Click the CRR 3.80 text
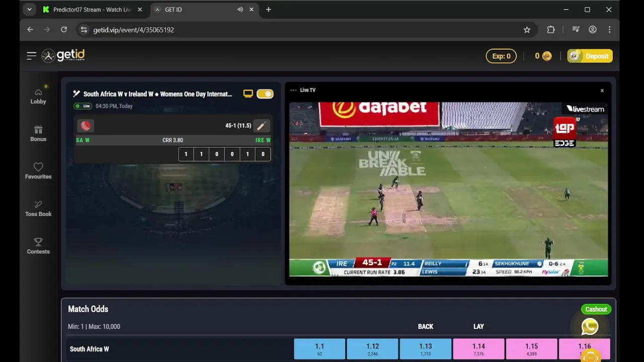 (x=173, y=140)
